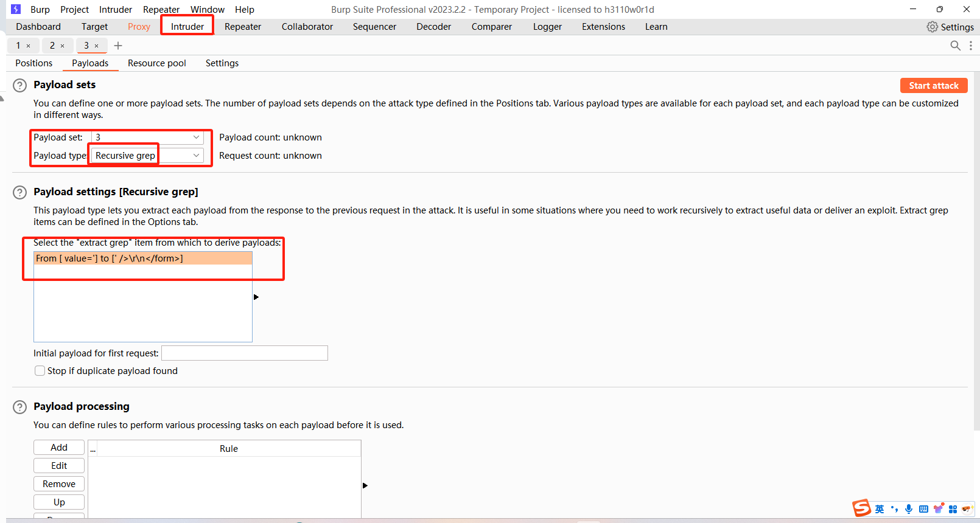Open the Burp menu
Viewport: 980px width, 523px height.
coord(40,10)
